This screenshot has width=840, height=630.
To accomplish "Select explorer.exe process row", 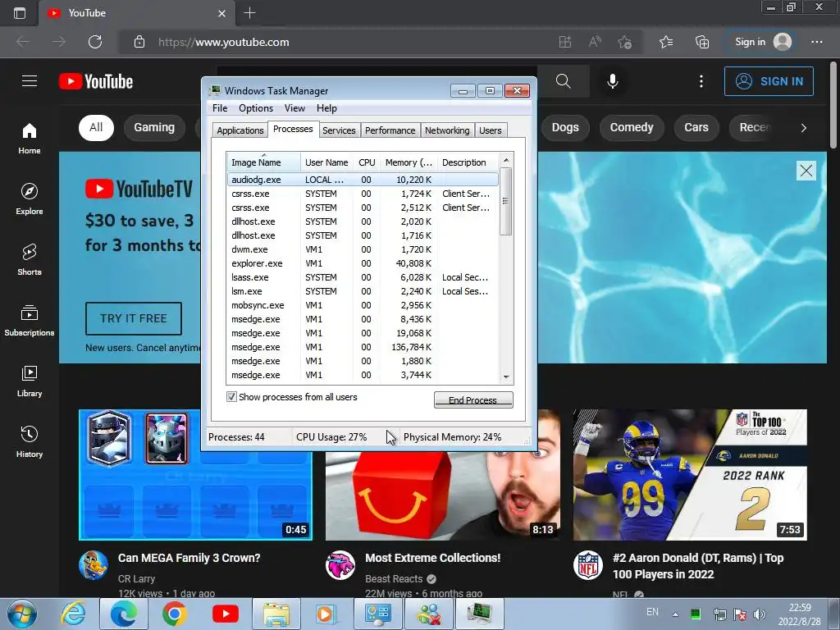I will click(363, 263).
